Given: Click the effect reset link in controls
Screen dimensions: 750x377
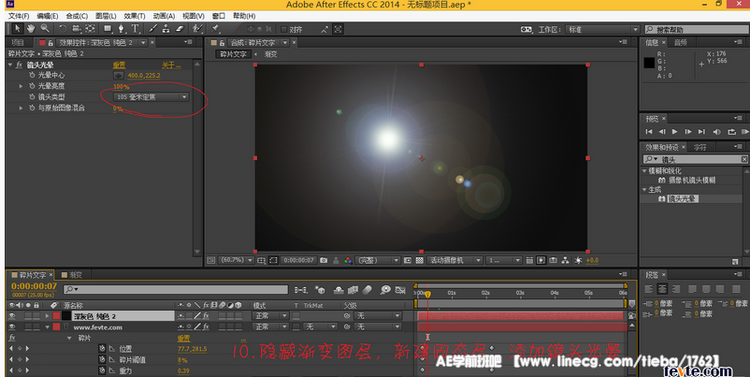Looking at the screenshot, I should (x=119, y=65).
